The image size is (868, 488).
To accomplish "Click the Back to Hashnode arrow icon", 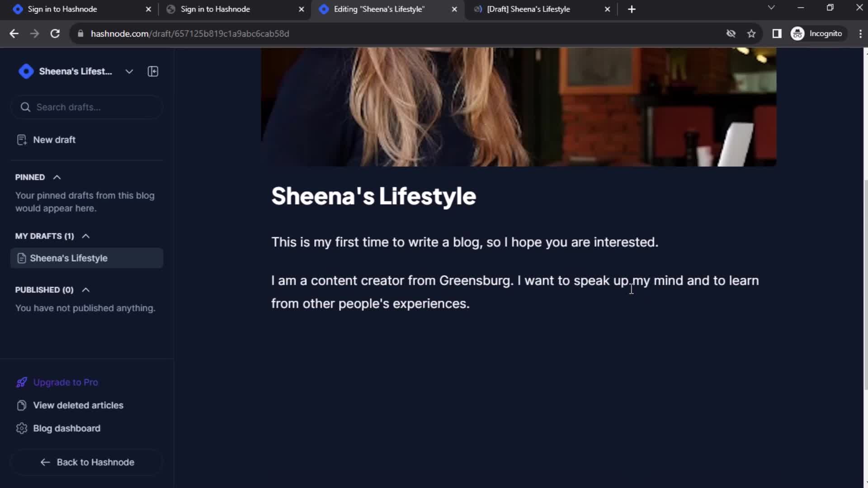I will pyautogui.click(x=46, y=462).
